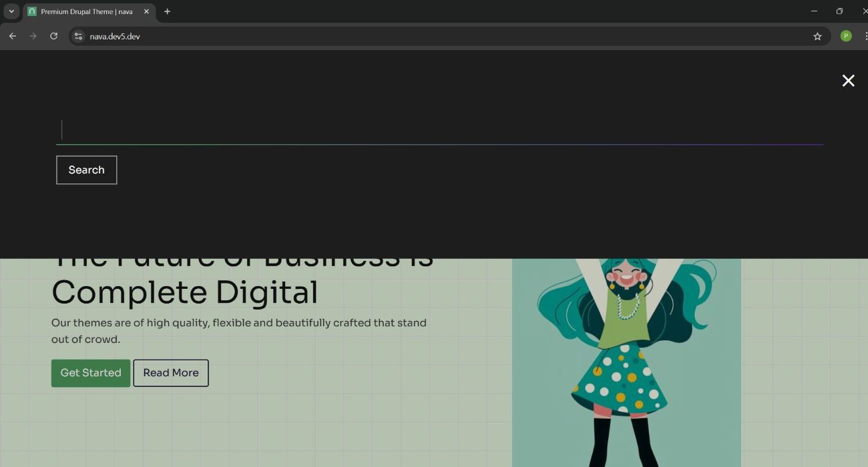Restore down the browser window

[x=839, y=11]
